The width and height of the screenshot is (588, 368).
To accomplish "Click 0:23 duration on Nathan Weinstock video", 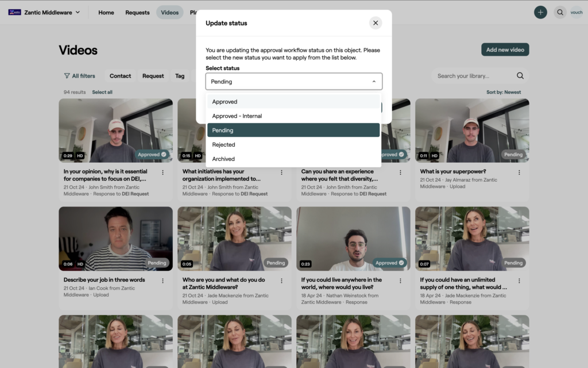I will point(305,264).
